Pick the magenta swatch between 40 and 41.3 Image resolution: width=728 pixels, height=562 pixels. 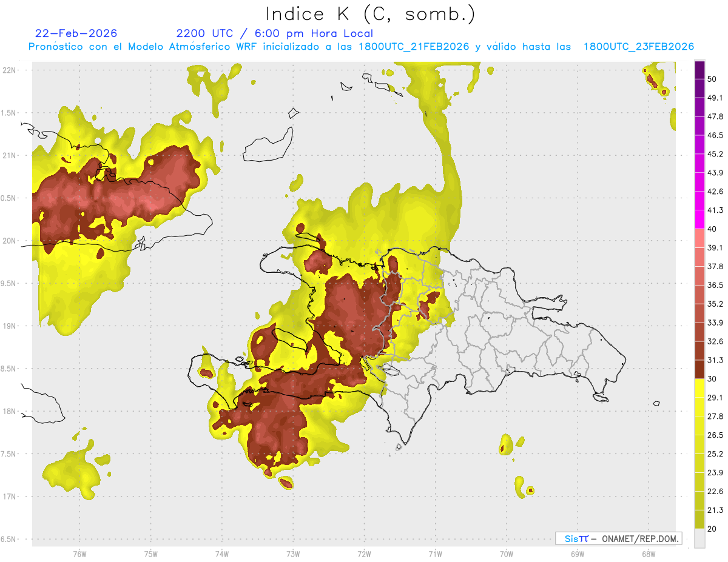(699, 219)
